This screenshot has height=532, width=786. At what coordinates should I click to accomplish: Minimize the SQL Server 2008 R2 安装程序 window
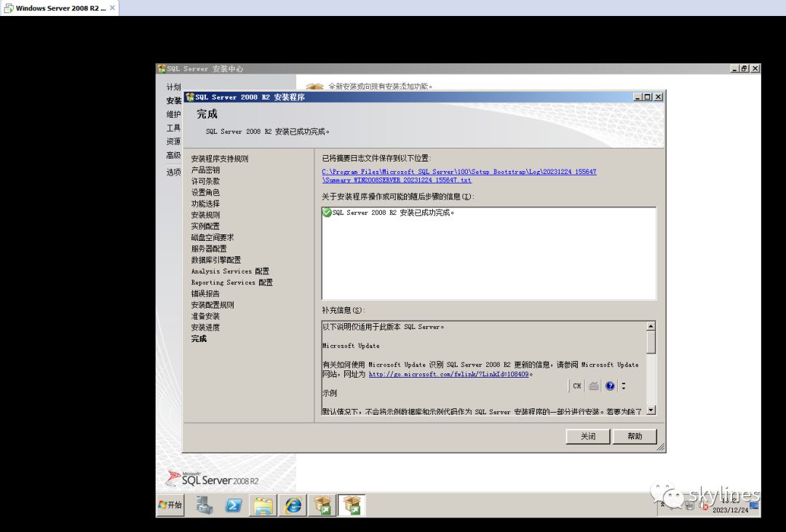coord(638,97)
